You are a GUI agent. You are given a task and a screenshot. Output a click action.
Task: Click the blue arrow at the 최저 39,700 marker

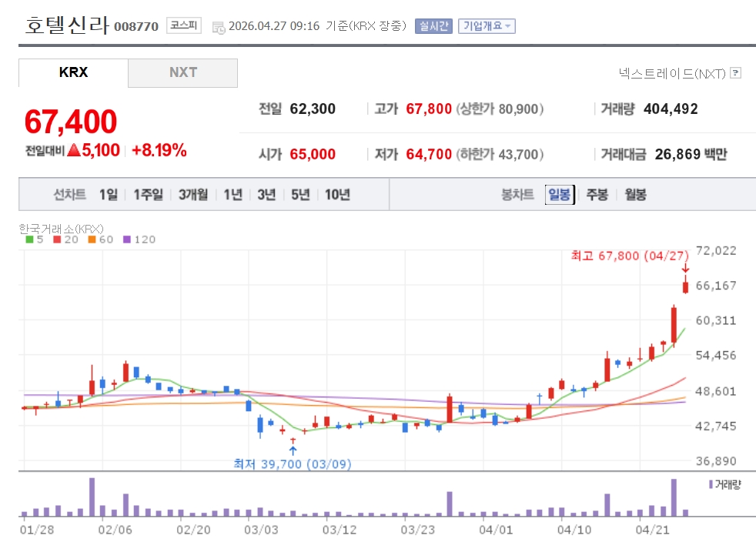[x=293, y=450]
